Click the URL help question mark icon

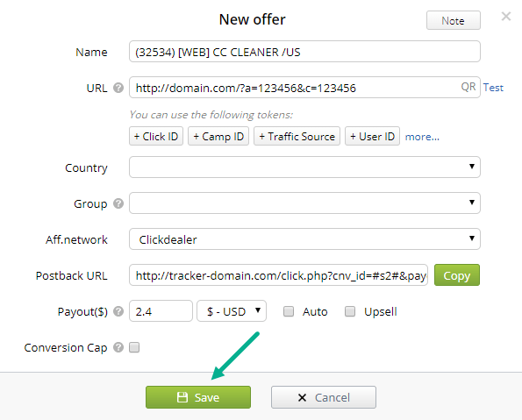(118, 88)
